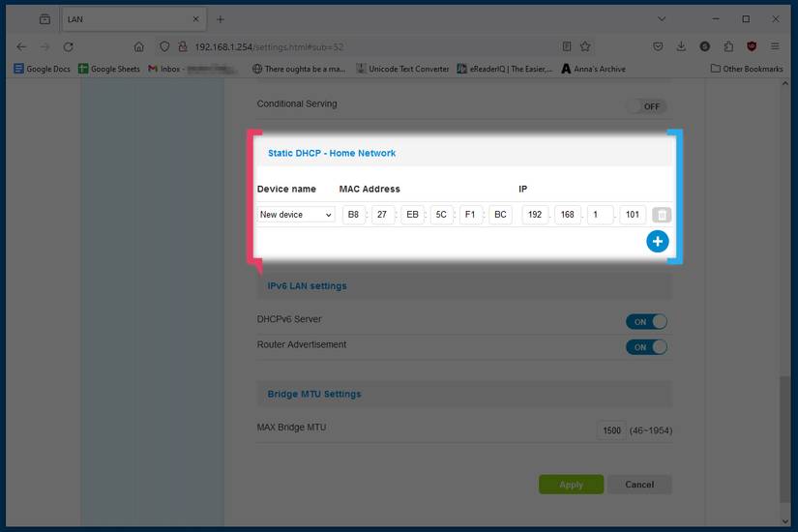Bookmark this page with the star icon

pos(585,46)
